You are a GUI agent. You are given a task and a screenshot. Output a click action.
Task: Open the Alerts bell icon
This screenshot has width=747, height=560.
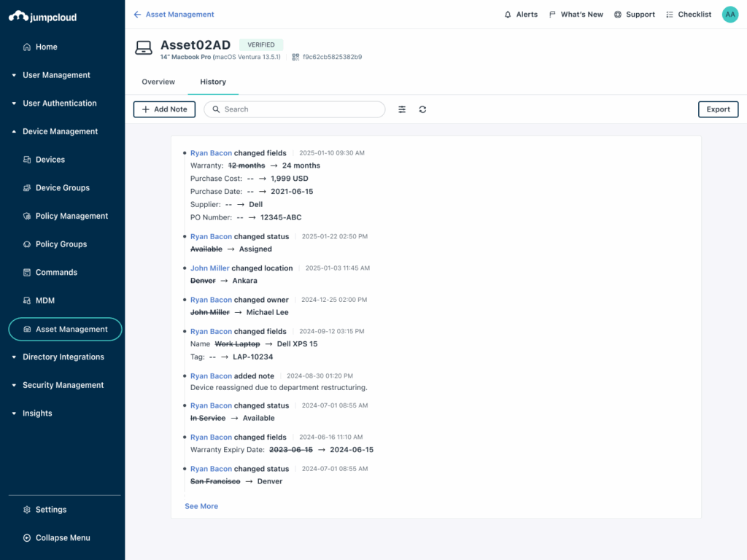(508, 15)
